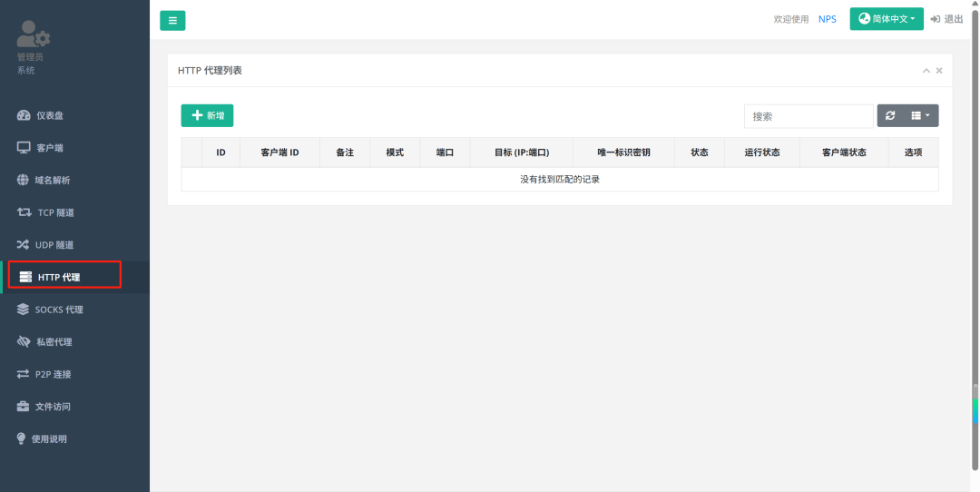980x492 pixels.
Task: Click the globe icon beside 域名解析
Action: [23, 180]
